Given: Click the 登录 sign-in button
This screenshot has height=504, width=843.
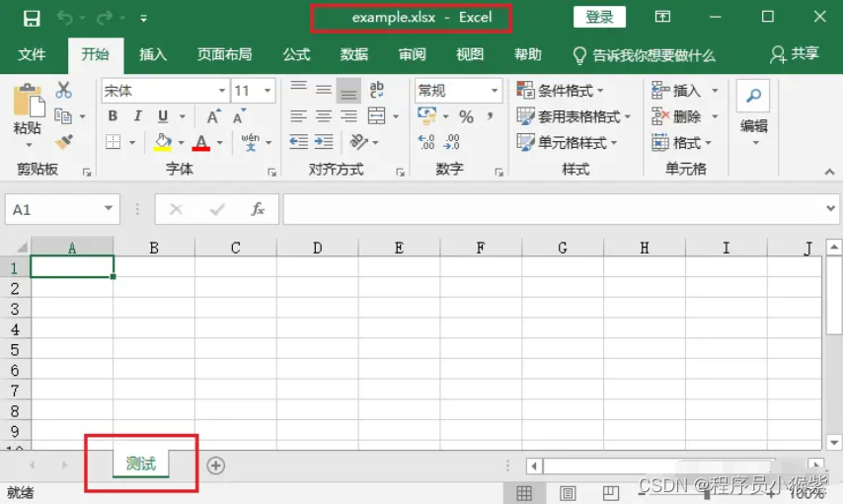Looking at the screenshot, I should tap(599, 17).
